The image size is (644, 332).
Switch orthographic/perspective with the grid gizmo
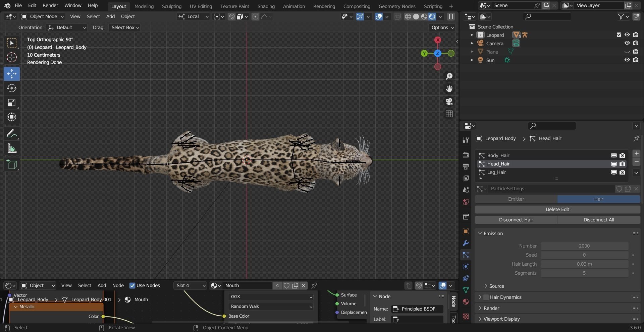(x=449, y=114)
